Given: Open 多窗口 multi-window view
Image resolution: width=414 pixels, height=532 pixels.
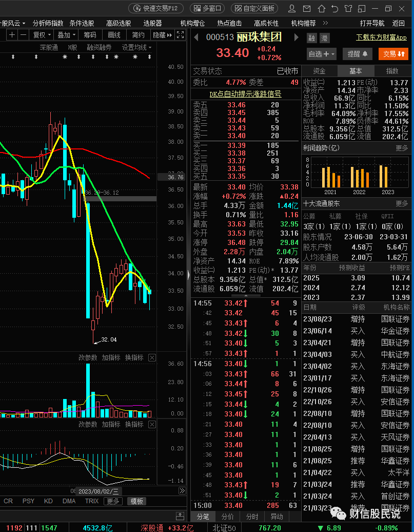Looking at the screenshot, I should click(207, 8).
